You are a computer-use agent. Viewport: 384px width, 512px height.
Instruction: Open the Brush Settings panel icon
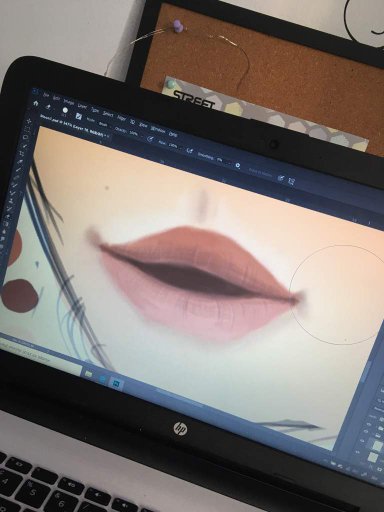click(x=79, y=116)
